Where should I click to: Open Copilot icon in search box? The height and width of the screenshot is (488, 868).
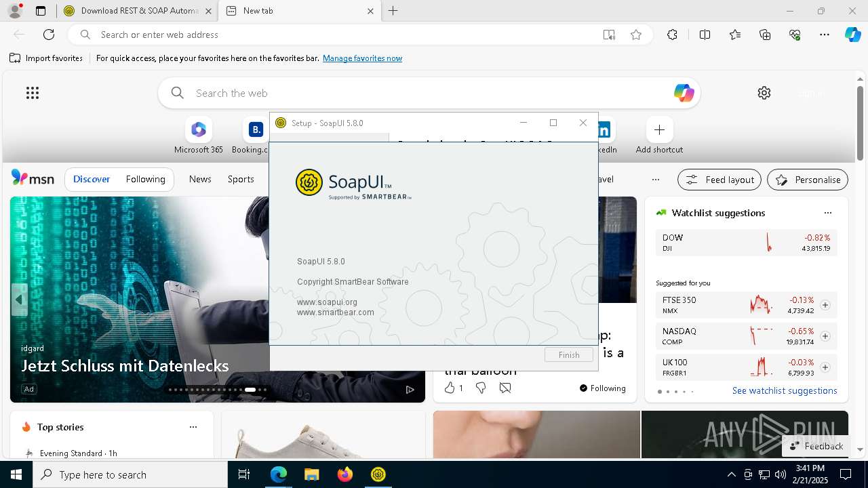pyautogui.click(x=684, y=93)
